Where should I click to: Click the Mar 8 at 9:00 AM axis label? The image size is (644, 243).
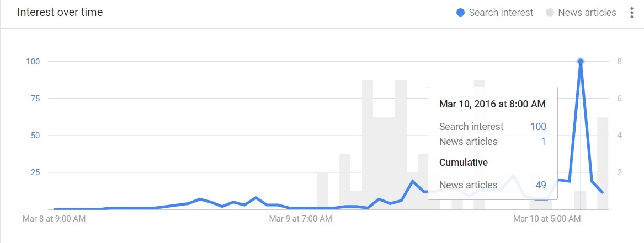(x=54, y=219)
